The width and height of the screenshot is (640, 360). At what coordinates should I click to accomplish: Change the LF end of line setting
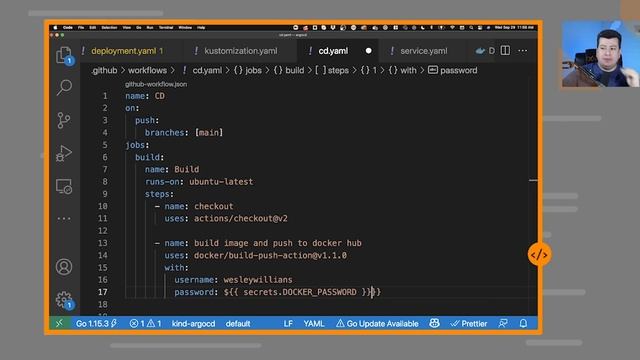tap(288, 324)
